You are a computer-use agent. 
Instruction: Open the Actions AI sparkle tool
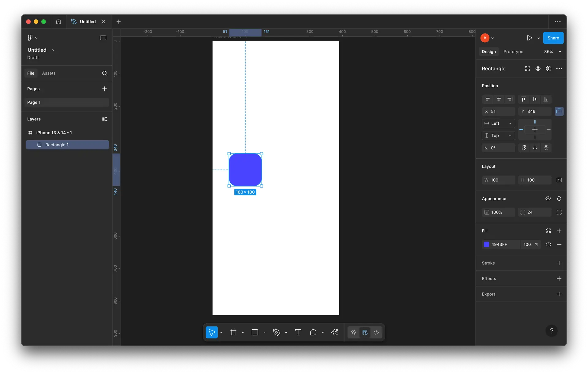335,332
